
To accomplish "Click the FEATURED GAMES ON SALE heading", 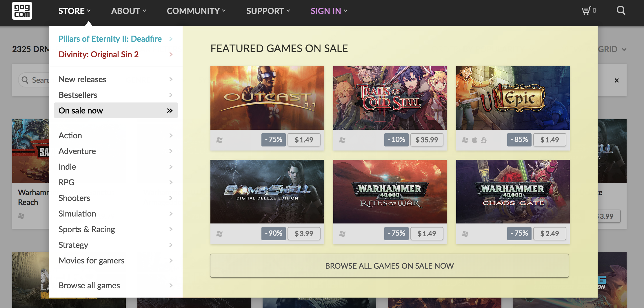I will point(279,49).
